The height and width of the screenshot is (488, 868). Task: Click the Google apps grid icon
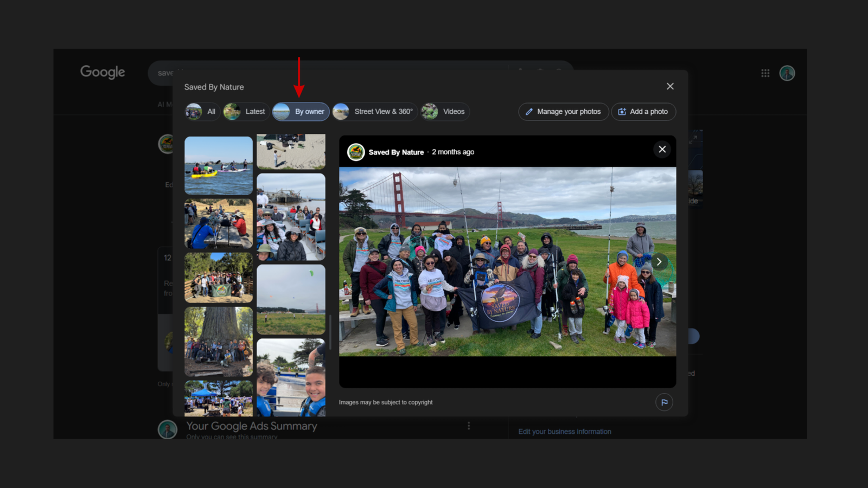(x=765, y=73)
